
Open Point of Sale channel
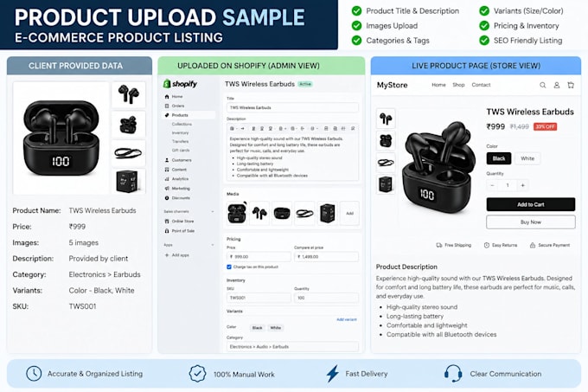179,231
